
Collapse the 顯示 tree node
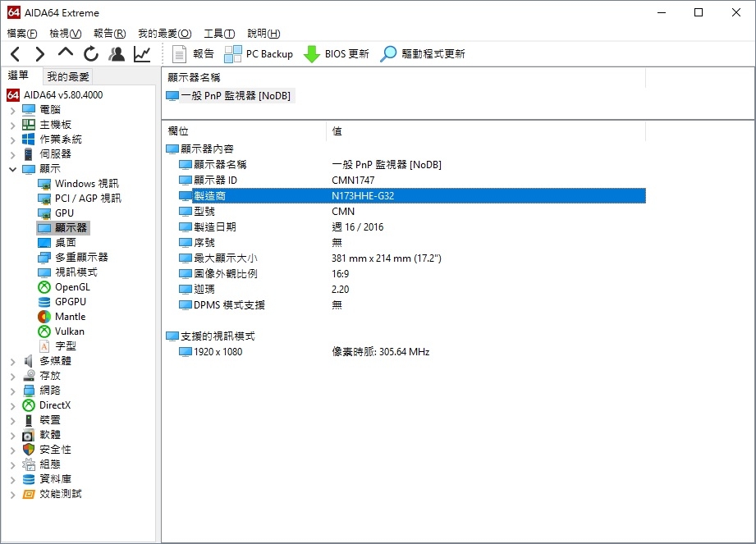(x=13, y=169)
